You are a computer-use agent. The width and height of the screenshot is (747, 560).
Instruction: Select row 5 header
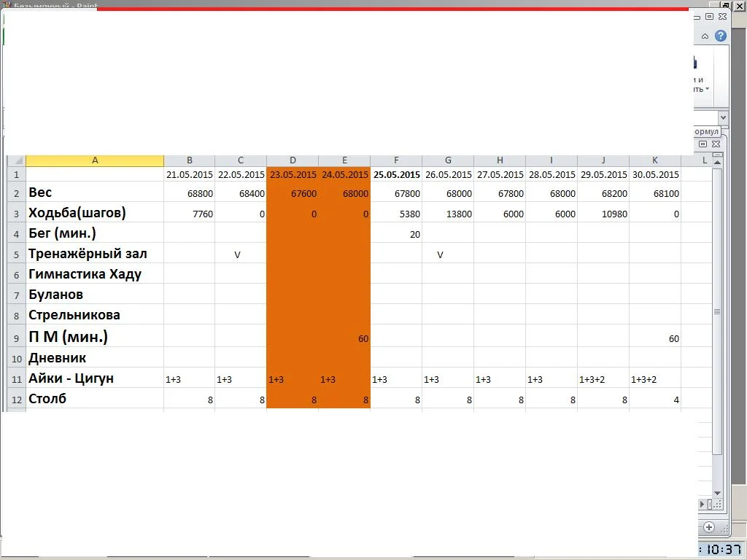16,254
